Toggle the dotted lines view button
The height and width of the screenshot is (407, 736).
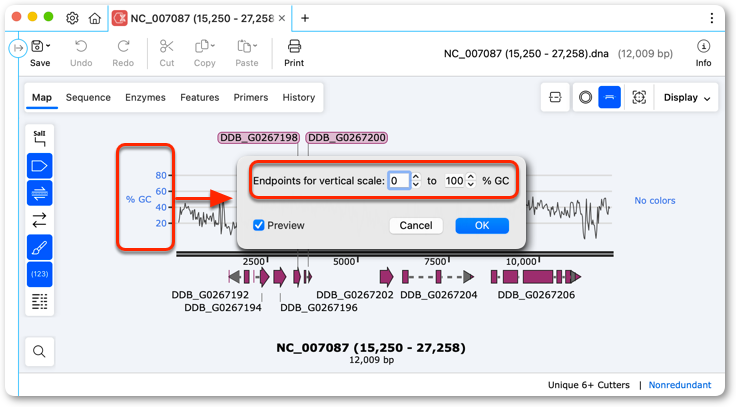(x=39, y=301)
